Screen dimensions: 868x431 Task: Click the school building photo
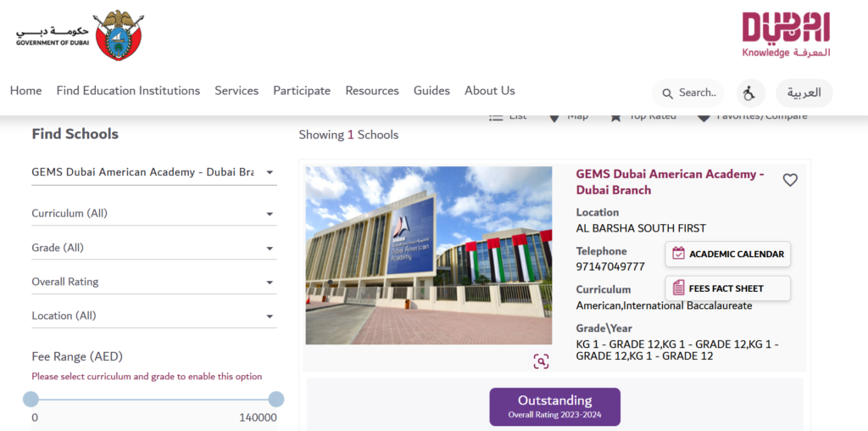pyautogui.click(x=428, y=255)
